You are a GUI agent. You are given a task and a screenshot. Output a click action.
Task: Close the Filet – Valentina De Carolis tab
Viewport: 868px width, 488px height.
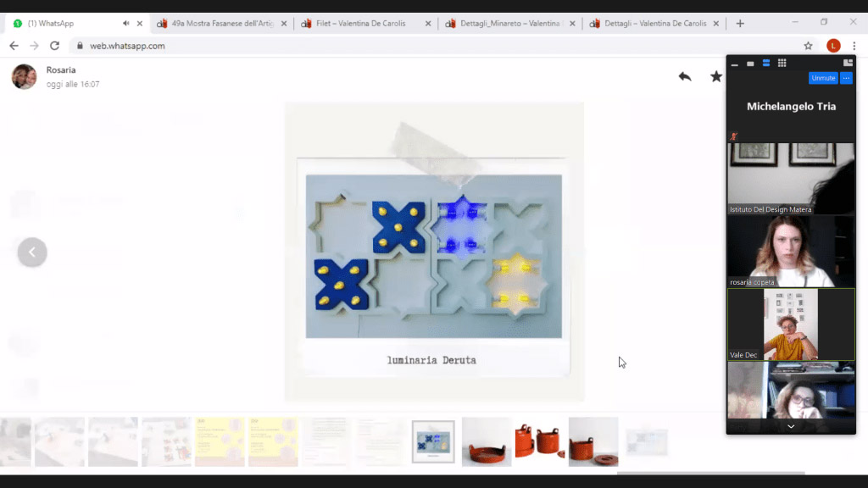[428, 23]
